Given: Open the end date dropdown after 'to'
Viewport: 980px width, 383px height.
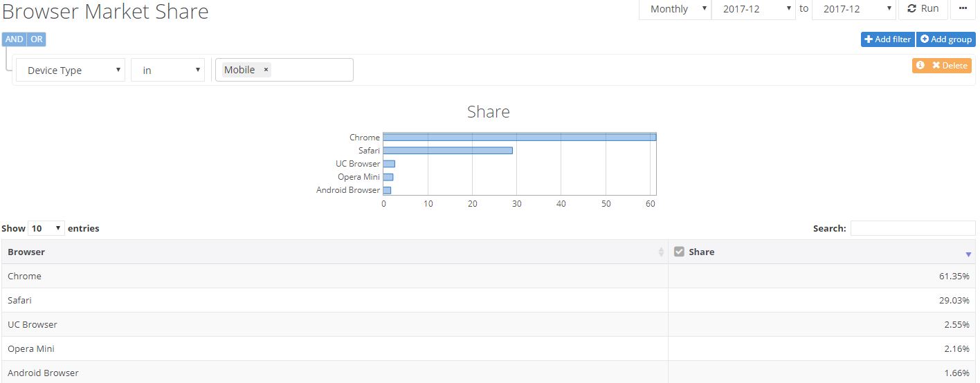Looking at the screenshot, I should 854,9.
